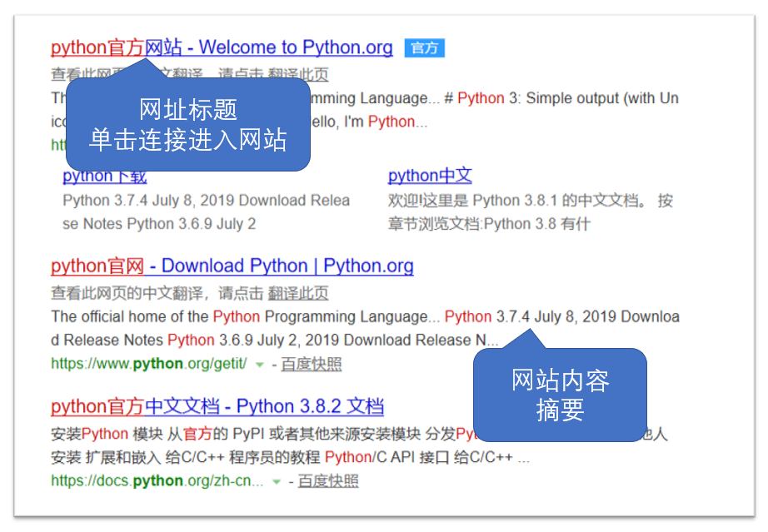The height and width of the screenshot is (532, 768).
Task: Open the https://www.python.org/getit/ URL
Action: (x=149, y=364)
